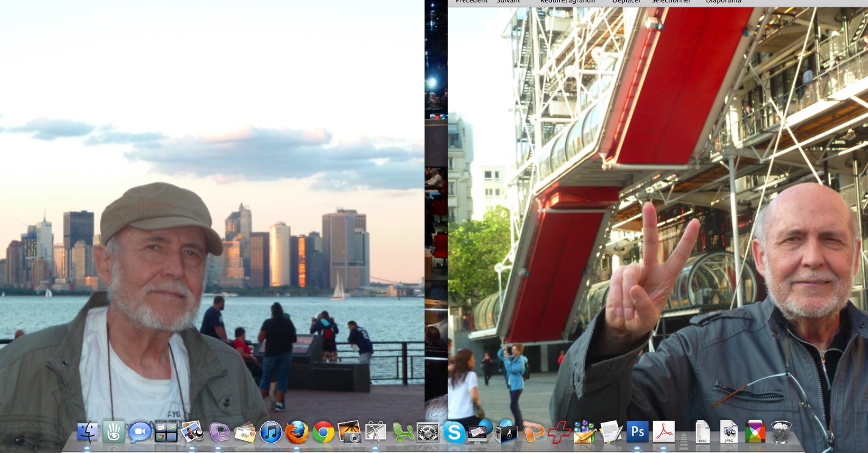
Task: Launch iTunes from the dock
Action: 271,432
